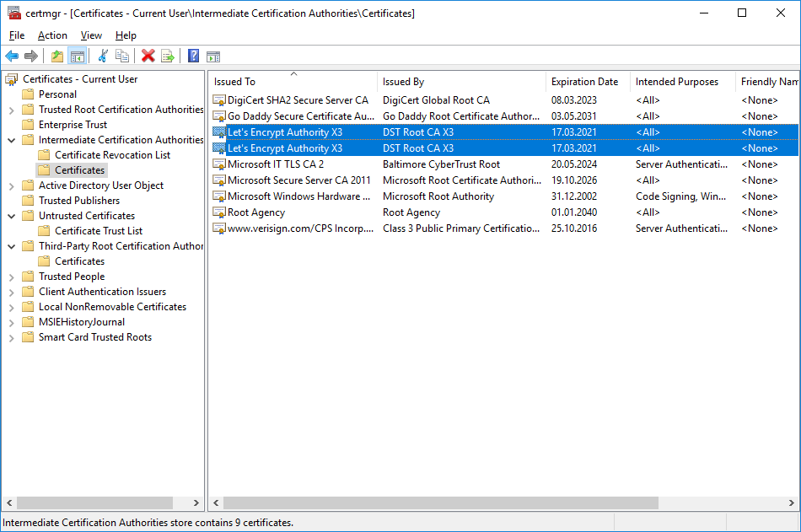Click the Copy toolbar icon

pyautogui.click(x=122, y=56)
